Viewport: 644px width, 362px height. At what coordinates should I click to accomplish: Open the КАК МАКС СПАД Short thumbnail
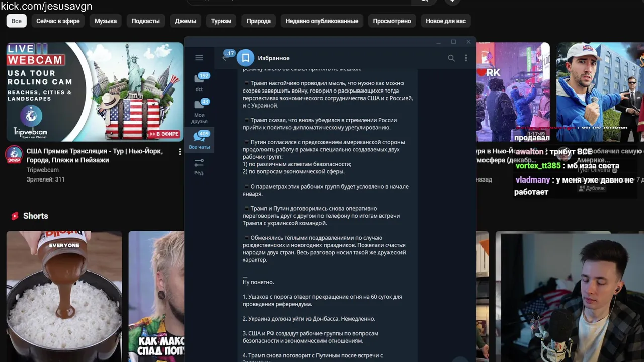(156, 296)
